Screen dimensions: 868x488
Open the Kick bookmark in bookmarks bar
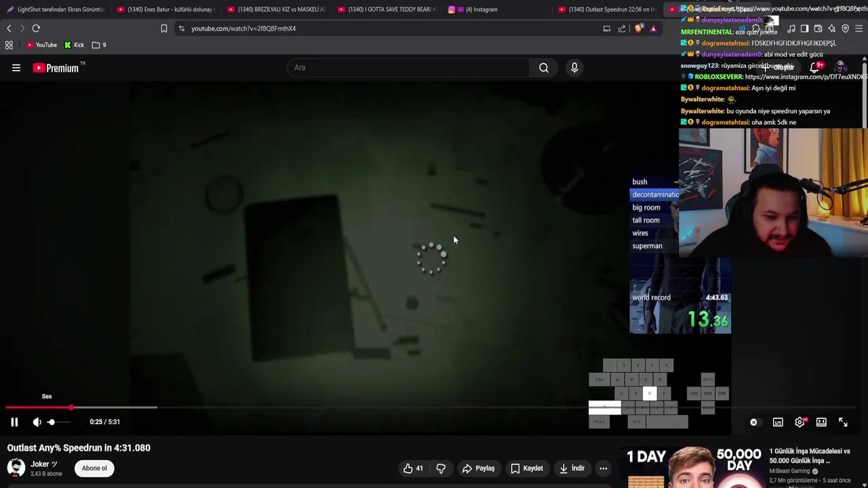75,45
